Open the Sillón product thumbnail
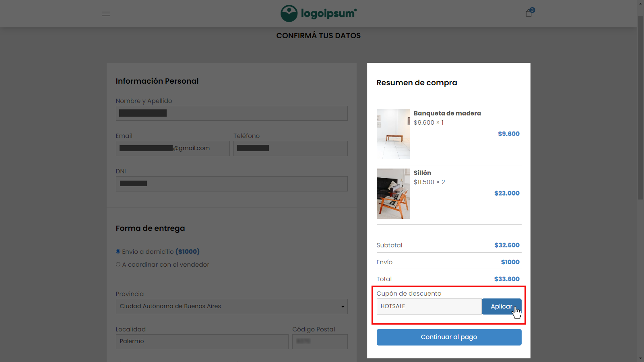644x362 pixels. (393, 193)
